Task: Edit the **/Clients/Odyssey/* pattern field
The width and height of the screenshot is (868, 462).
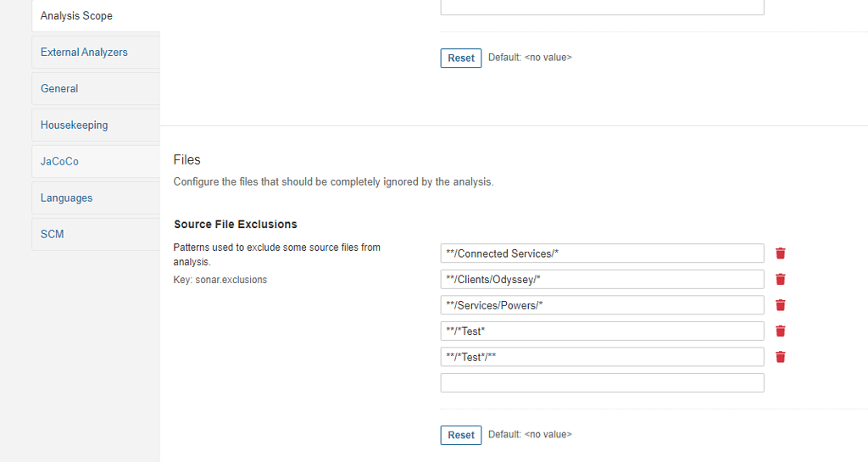Action: [602, 280]
